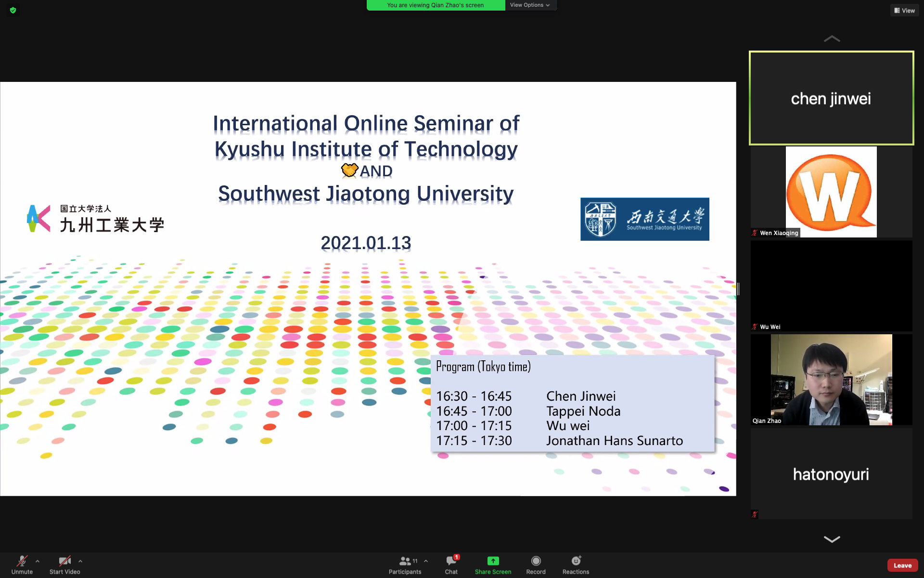Click the '16:30 - 16:45' time slot
Image resolution: width=924 pixels, height=578 pixels.
474,396
